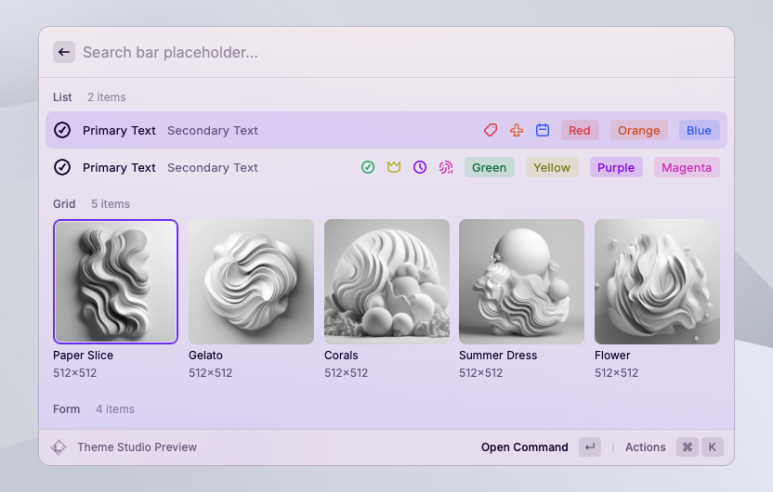Focus the Search bar placeholder field
This screenshot has height=492, width=773.
pos(170,52)
